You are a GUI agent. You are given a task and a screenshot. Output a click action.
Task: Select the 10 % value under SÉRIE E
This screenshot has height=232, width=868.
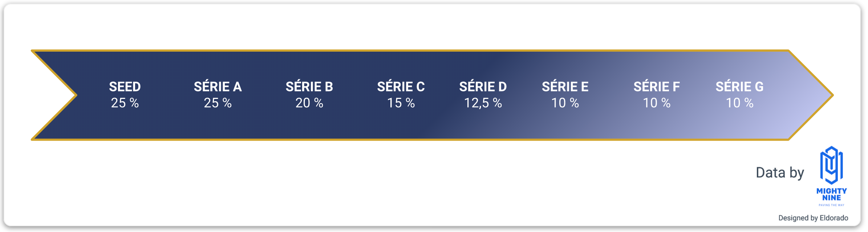[x=565, y=103]
